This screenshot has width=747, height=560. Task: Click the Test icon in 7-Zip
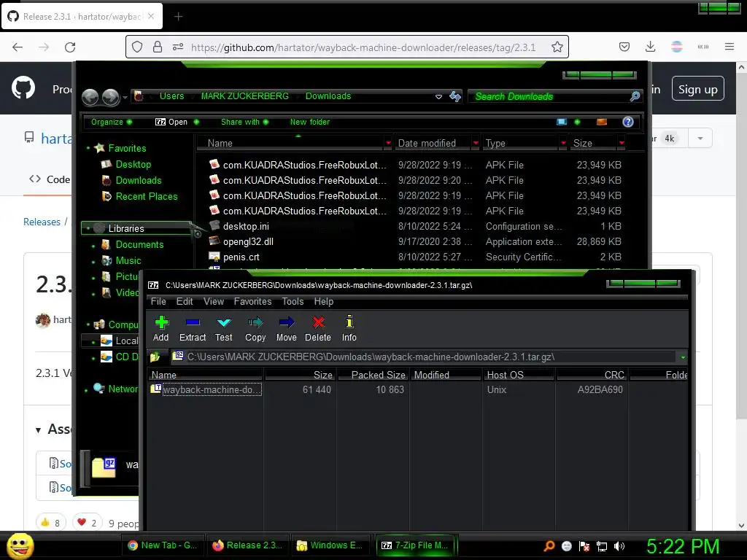(x=223, y=323)
